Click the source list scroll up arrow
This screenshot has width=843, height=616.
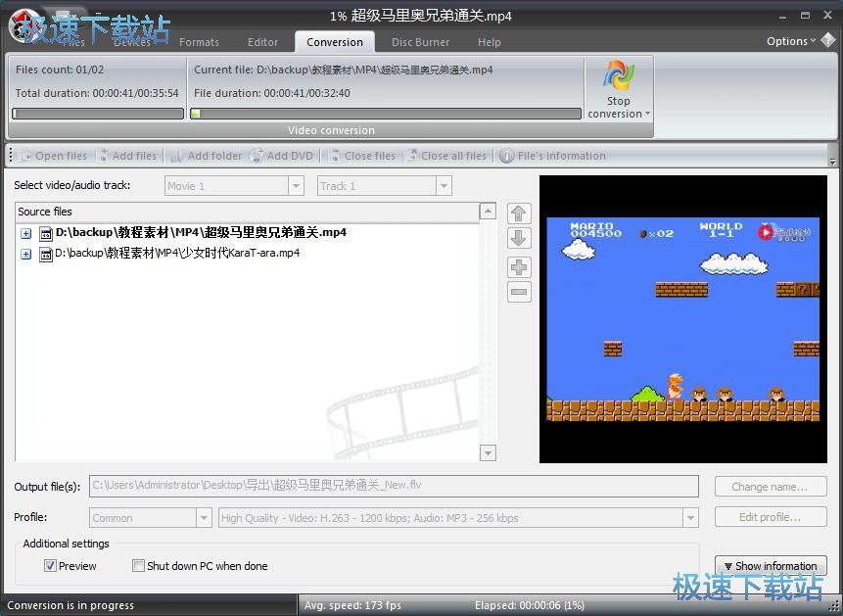(x=488, y=211)
